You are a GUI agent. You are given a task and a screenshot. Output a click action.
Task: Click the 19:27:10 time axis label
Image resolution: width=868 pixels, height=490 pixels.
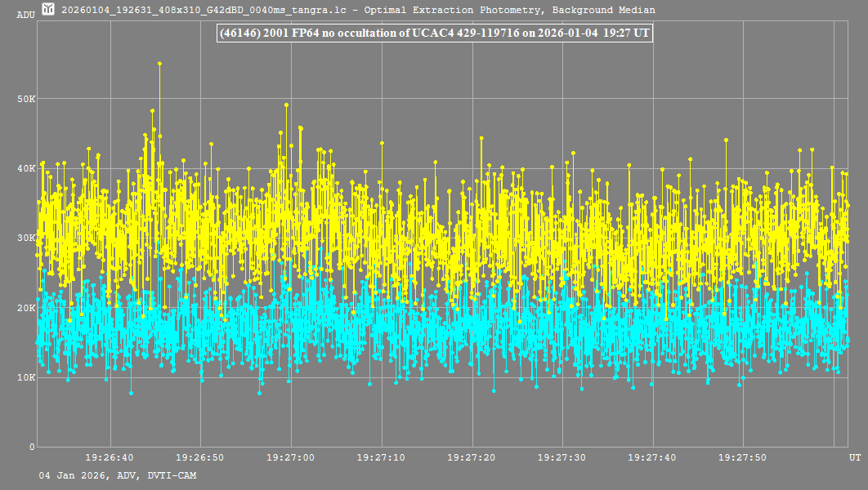[x=382, y=458]
